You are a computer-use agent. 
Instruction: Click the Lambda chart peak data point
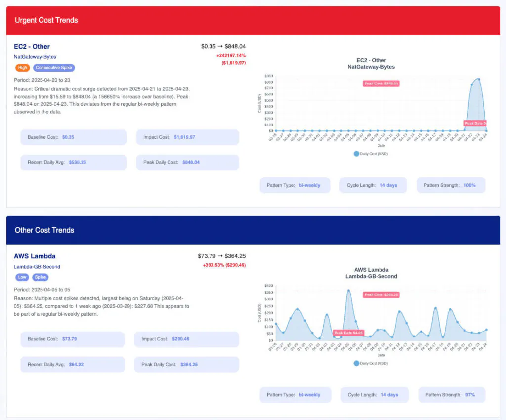tap(348, 291)
